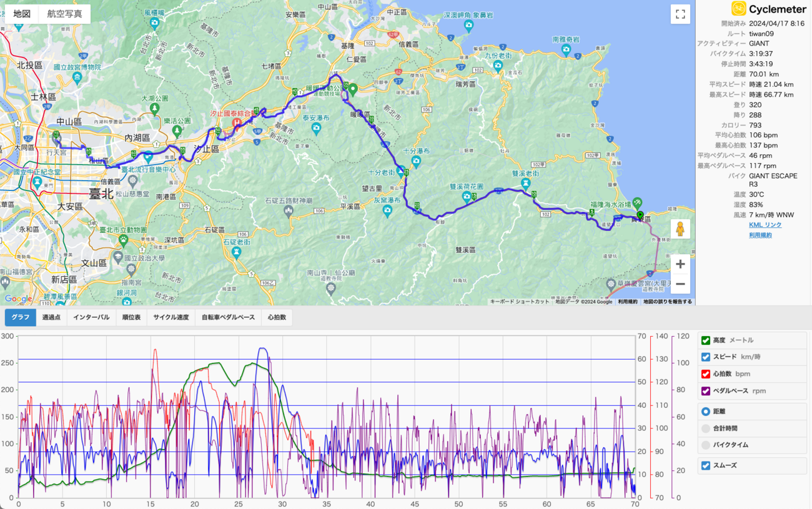Toggle the 高度 altitude checkbox
This screenshot has height=509, width=812.
pyautogui.click(x=706, y=340)
